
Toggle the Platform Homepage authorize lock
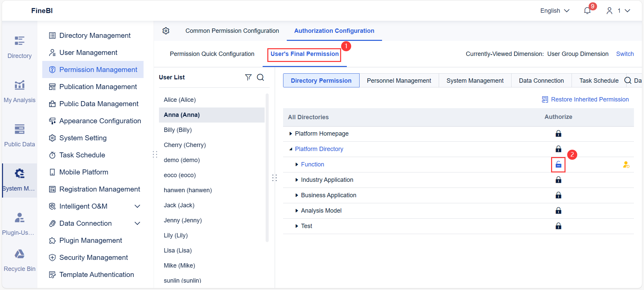pos(558,134)
